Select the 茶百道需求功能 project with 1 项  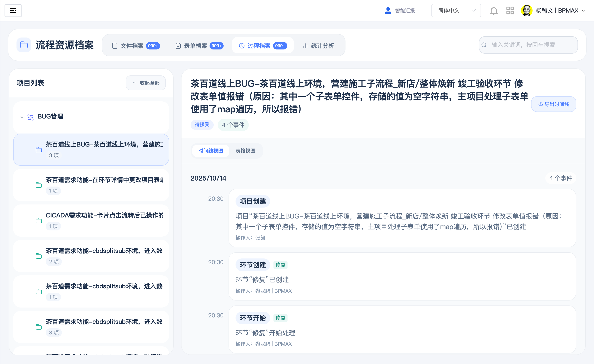[91, 185]
